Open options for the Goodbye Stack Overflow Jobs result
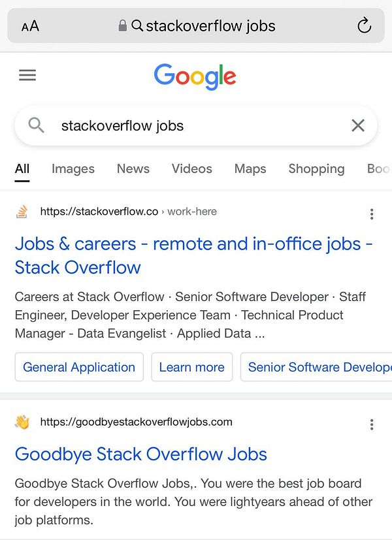This screenshot has width=392, height=540. click(372, 425)
